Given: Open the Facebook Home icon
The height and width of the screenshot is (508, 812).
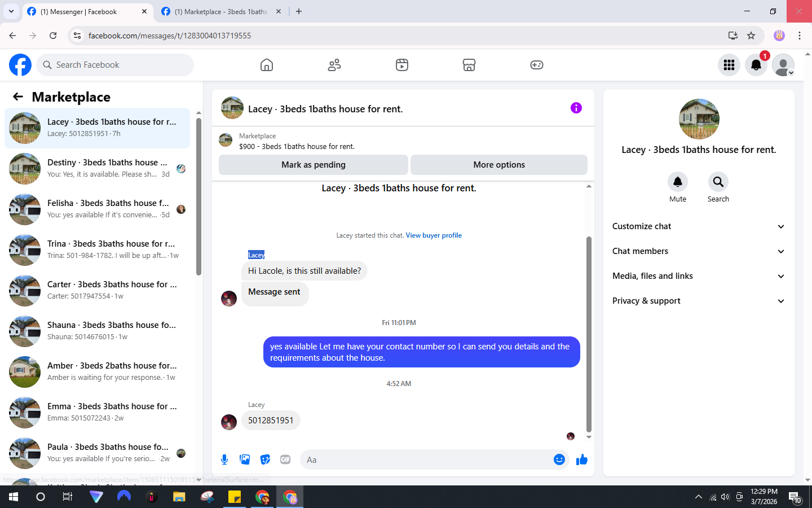Looking at the screenshot, I should pos(267,65).
